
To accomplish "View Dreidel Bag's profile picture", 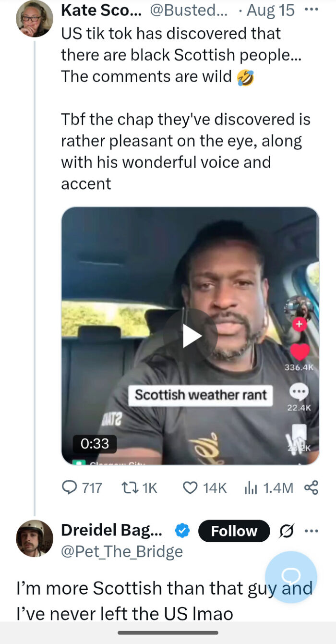I will 34,538.
